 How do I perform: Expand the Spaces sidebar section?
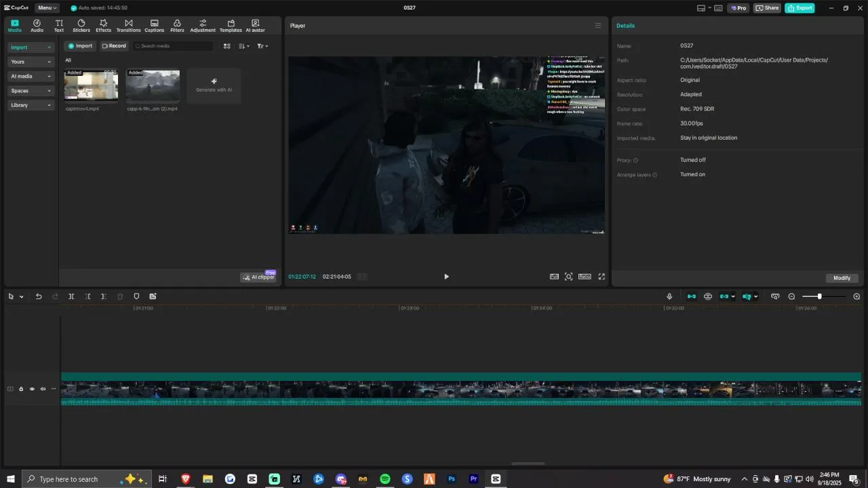(x=31, y=91)
